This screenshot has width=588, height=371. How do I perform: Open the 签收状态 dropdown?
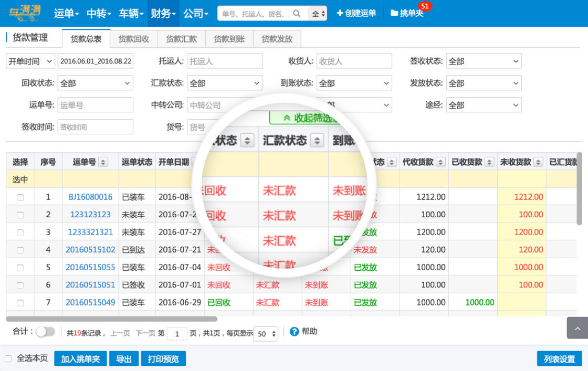(484, 61)
